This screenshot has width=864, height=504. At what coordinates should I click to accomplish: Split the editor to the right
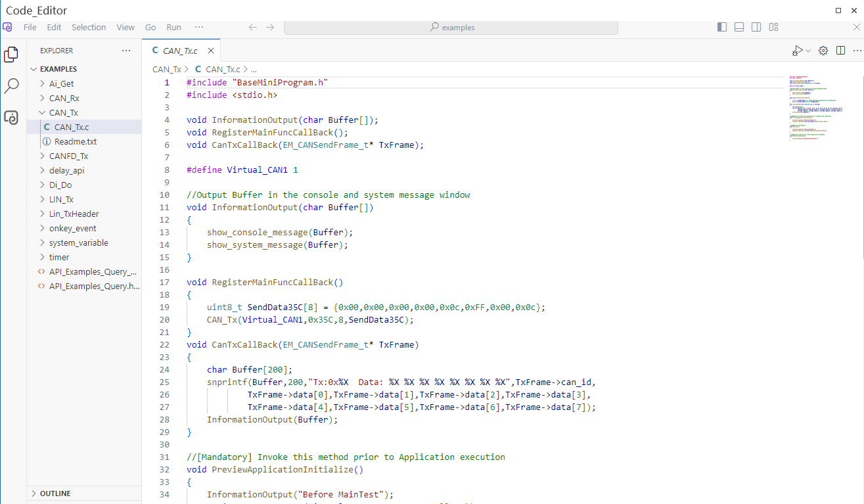(840, 51)
